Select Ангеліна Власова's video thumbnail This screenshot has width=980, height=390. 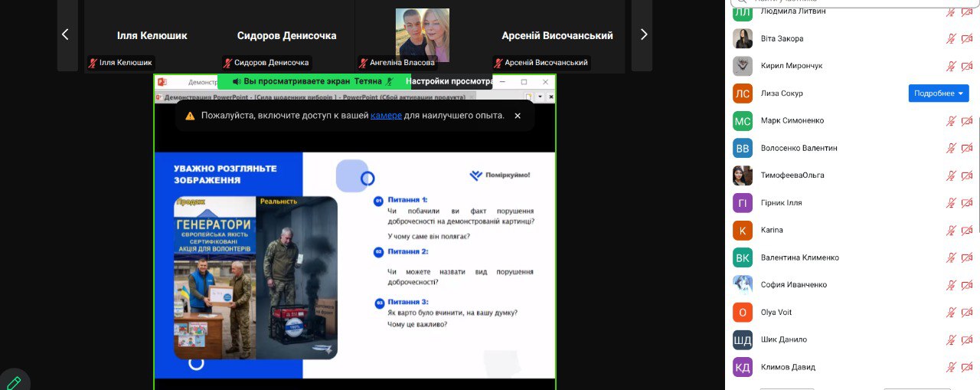(x=422, y=35)
